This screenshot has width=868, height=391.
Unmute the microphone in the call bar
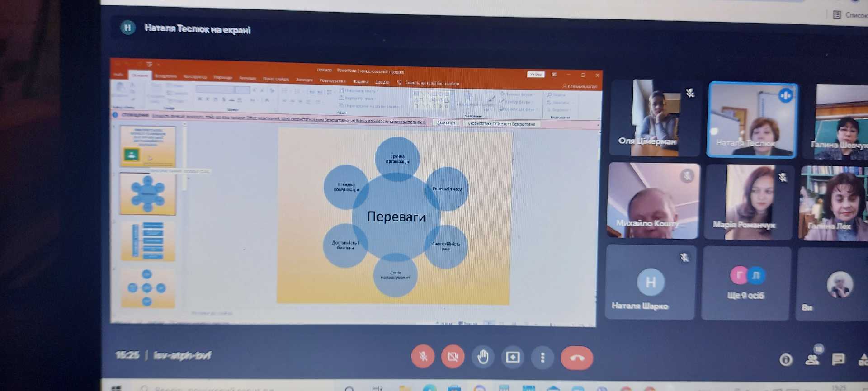pos(423,357)
